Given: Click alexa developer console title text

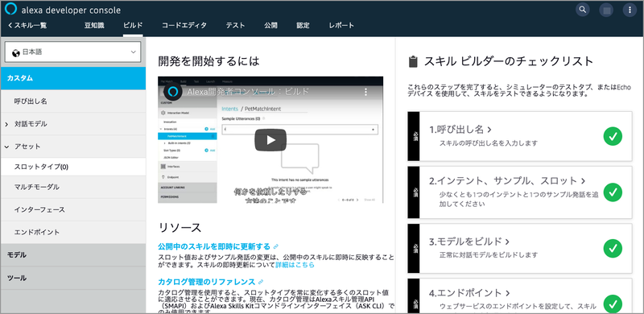Looking at the screenshot, I should (x=71, y=10).
